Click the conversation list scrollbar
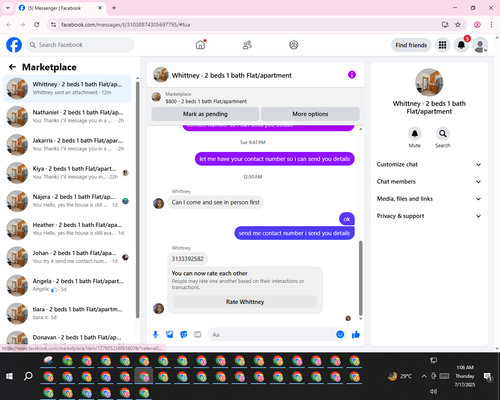Screen dimensions: 500x400 click(137, 200)
